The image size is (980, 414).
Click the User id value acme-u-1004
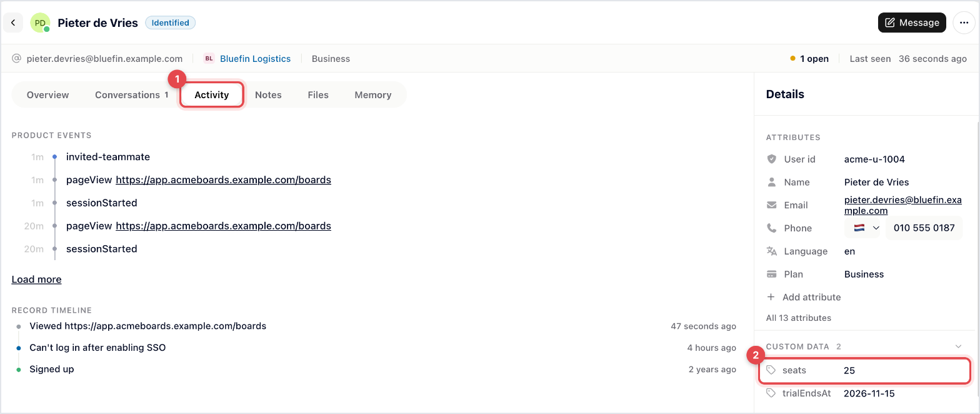874,159
